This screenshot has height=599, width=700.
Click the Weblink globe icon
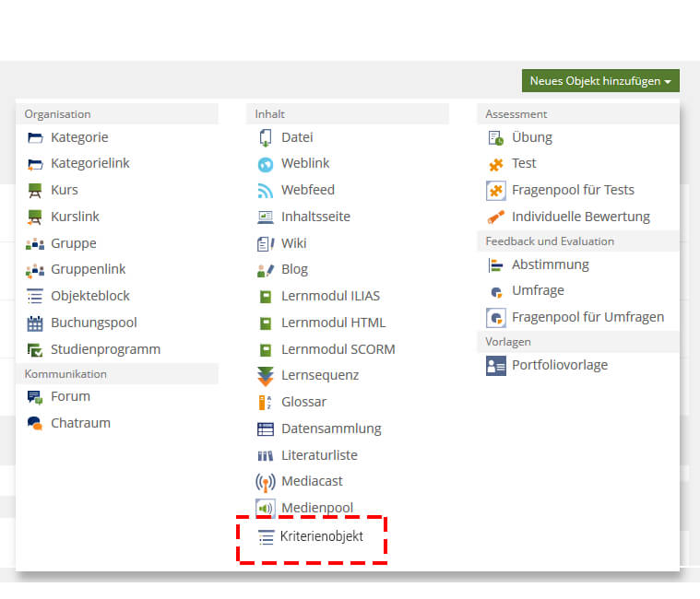coord(266,164)
